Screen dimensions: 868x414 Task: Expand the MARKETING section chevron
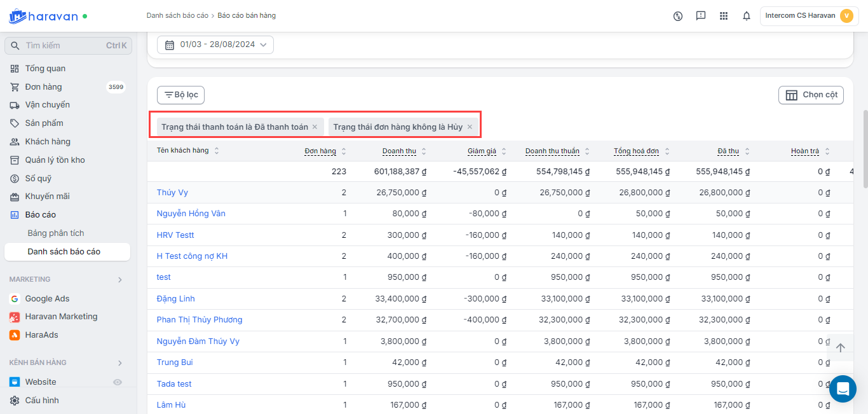click(120, 280)
